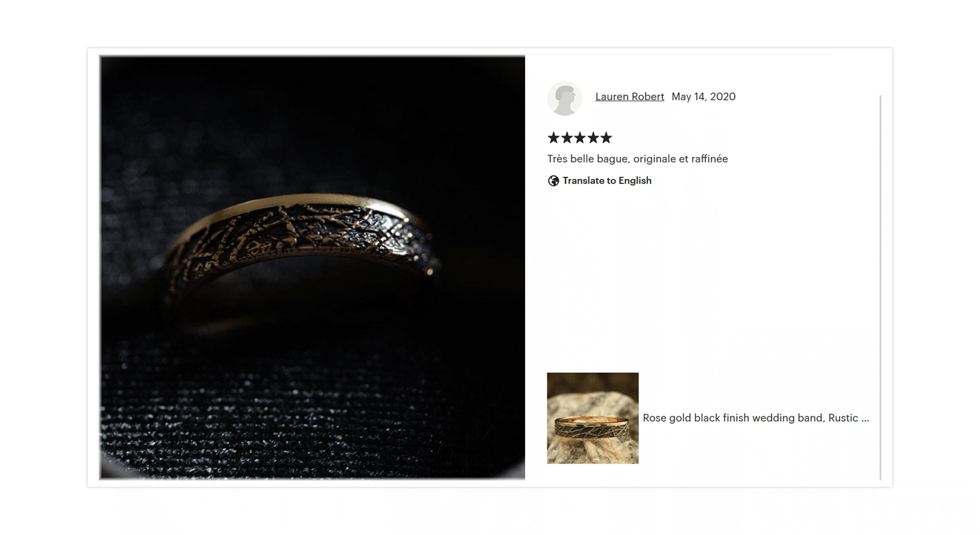This screenshot has height=535, width=980.
Task: Translate the review to English
Action: tap(607, 180)
